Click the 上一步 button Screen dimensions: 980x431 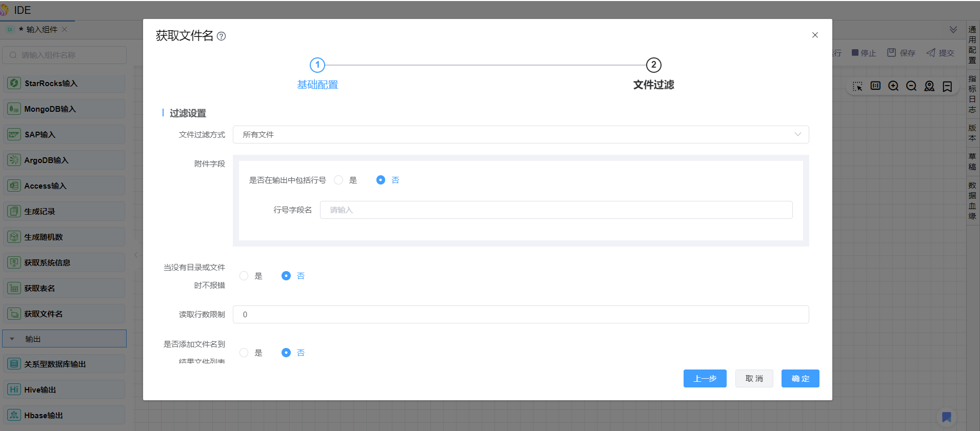(705, 379)
